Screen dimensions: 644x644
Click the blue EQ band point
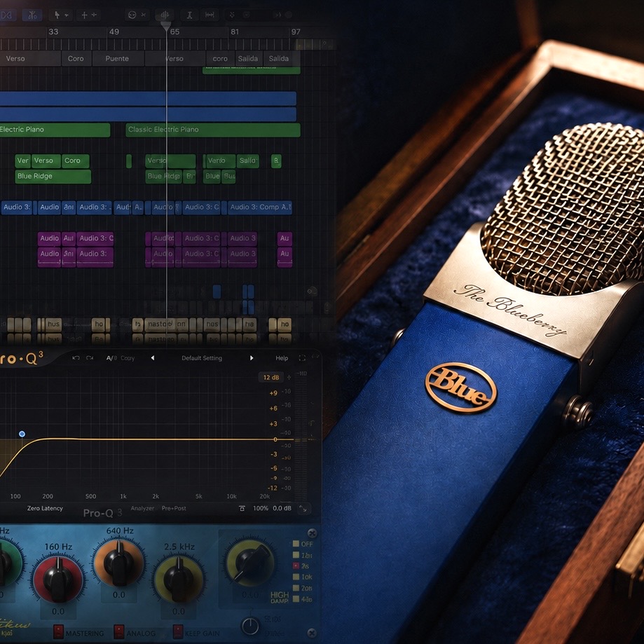click(x=22, y=434)
